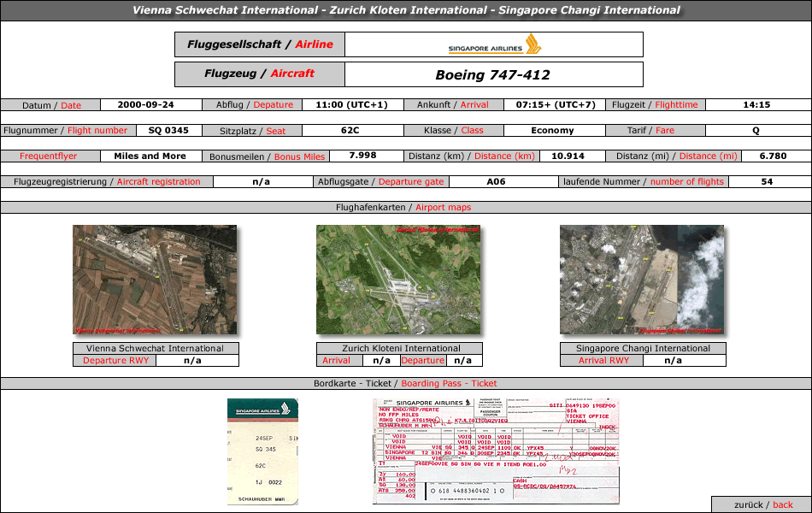The image size is (812, 513).
Task: Select Zurich Arrival value n/a
Action: pyautogui.click(x=382, y=361)
